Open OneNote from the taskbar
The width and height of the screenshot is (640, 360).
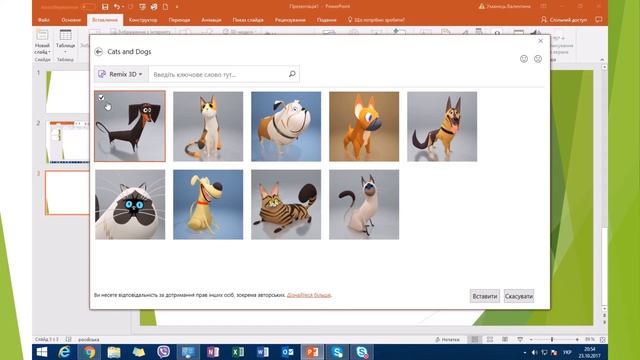[x=213, y=352]
